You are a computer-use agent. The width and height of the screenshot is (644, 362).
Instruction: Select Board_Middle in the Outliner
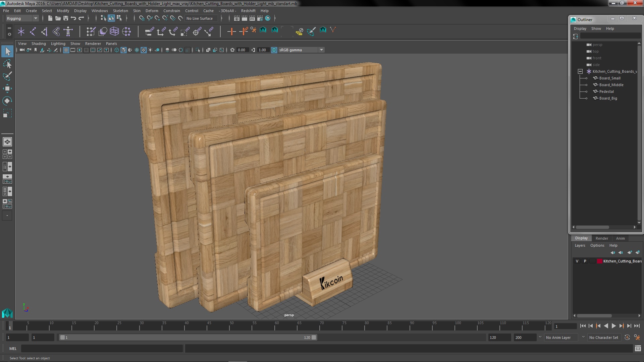611,85
